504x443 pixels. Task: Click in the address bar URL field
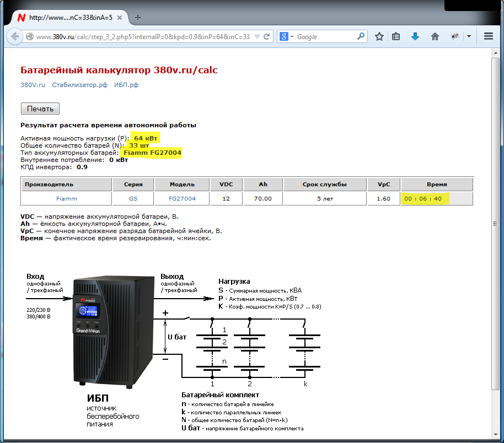(x=143, y=36)
